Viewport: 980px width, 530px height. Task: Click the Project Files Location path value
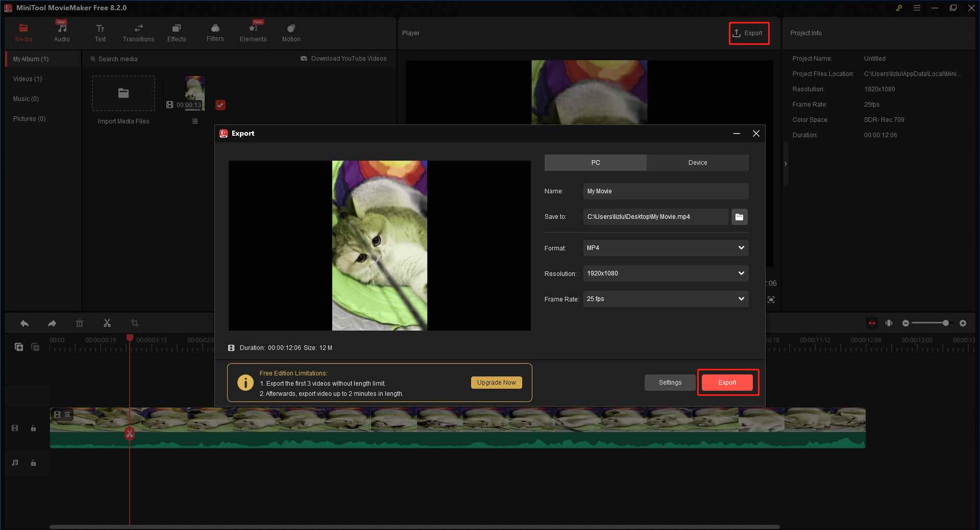point(913,74)
